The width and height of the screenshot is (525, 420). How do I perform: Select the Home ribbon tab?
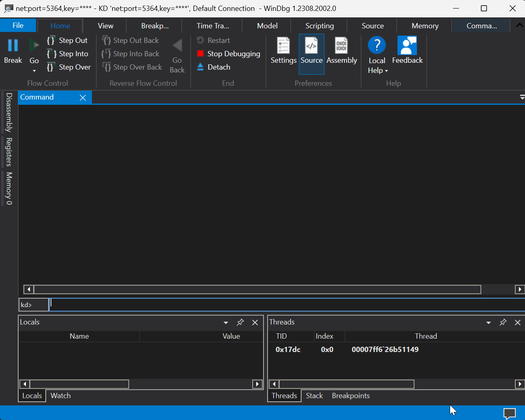tap(60, 26)
